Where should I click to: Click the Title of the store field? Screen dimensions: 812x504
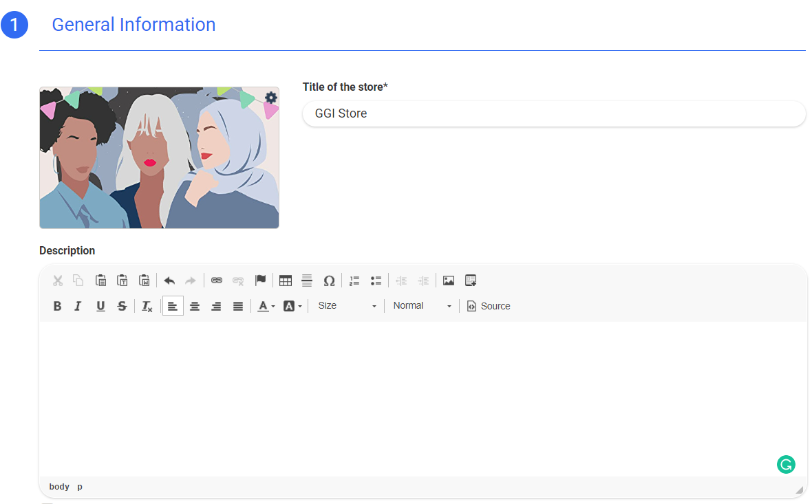554,114
